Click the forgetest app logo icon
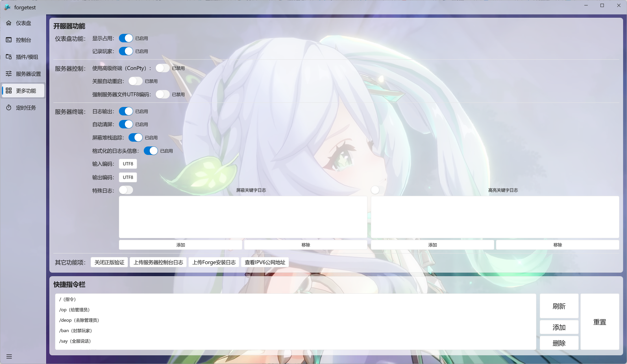 pos(7,7)
